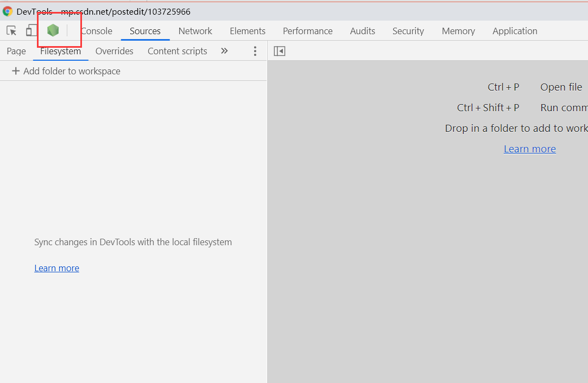Viewport: 588px width, 383px height.
Task: Open the Overrides tab
Action: click(x=114, y=50)
